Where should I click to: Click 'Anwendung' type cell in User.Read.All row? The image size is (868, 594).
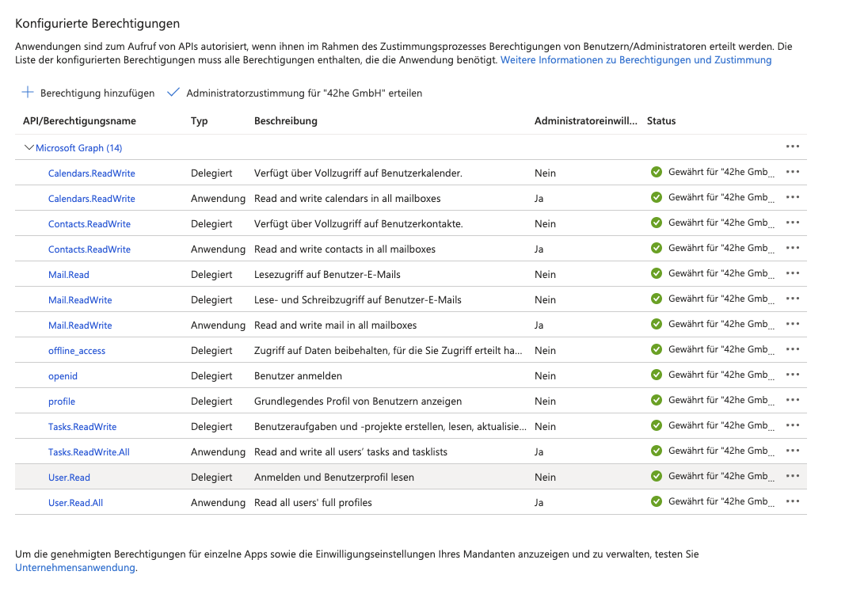click(x=218, y=503)
